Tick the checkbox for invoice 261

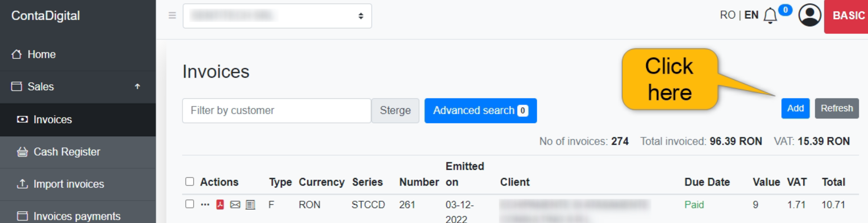[x=190, y=204]
